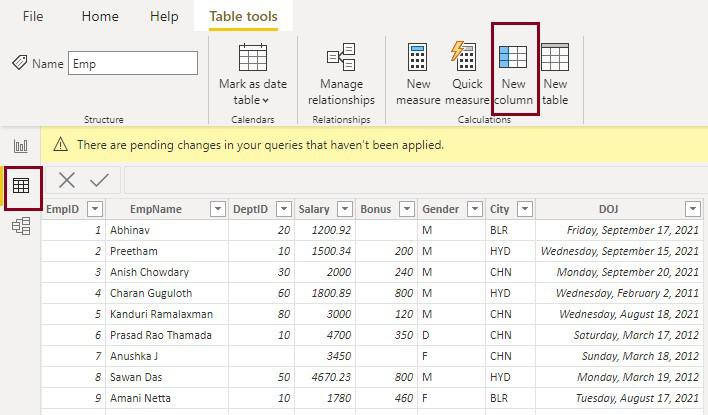This screenshot has width=708, height=415.
Task: Switch to Report view icon in sidebar
Action: [21, 146]
